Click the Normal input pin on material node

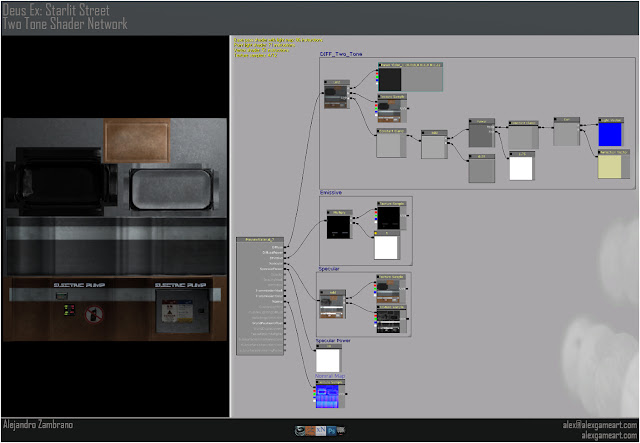[x=285, y=301]
